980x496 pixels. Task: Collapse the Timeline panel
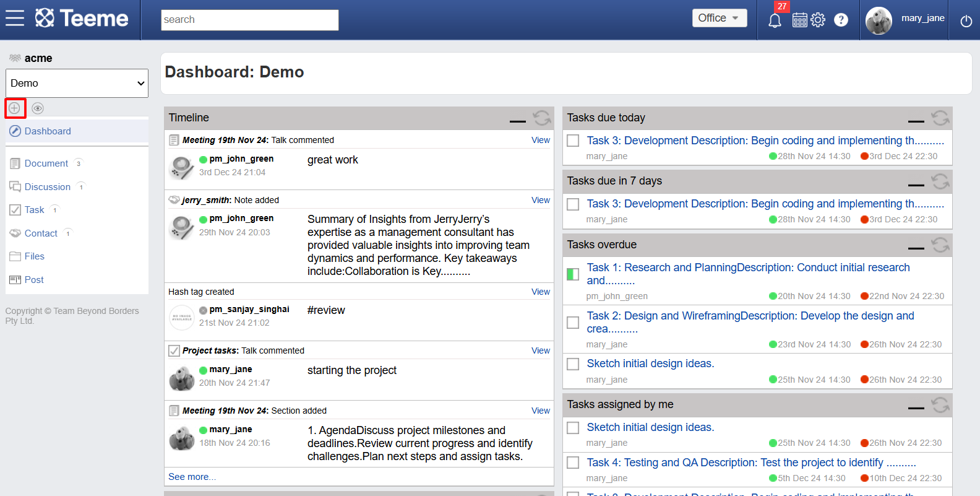click(518, 121)
